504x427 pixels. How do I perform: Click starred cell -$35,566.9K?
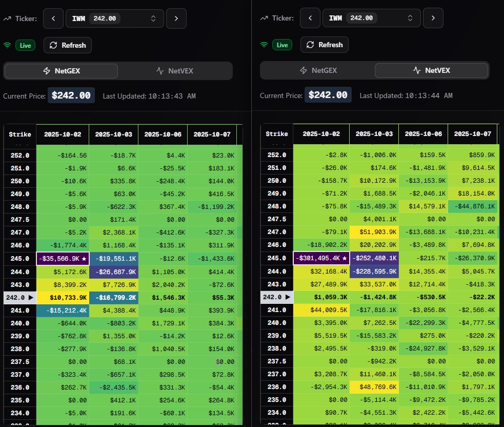(x=63, y=259)
